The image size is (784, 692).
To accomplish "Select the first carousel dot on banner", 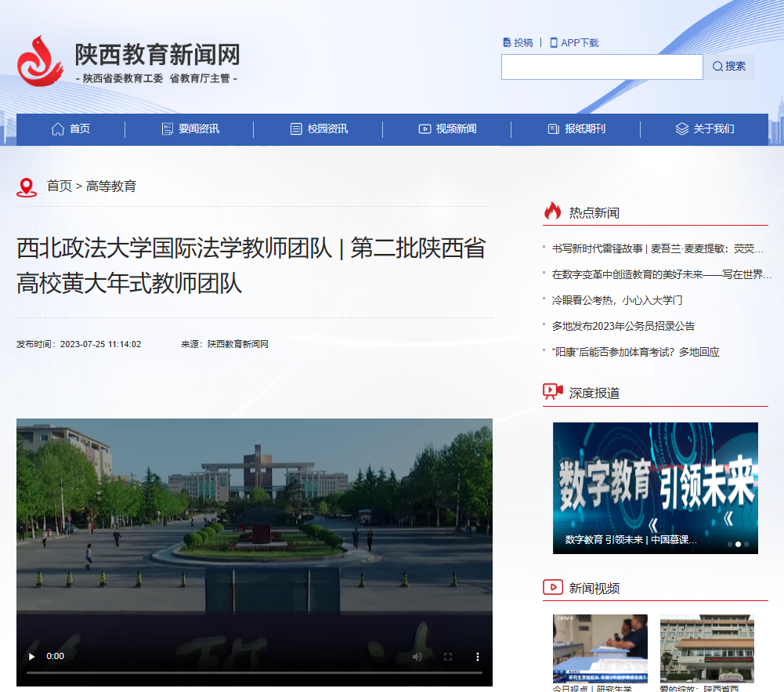I will [x=730, y=544].
